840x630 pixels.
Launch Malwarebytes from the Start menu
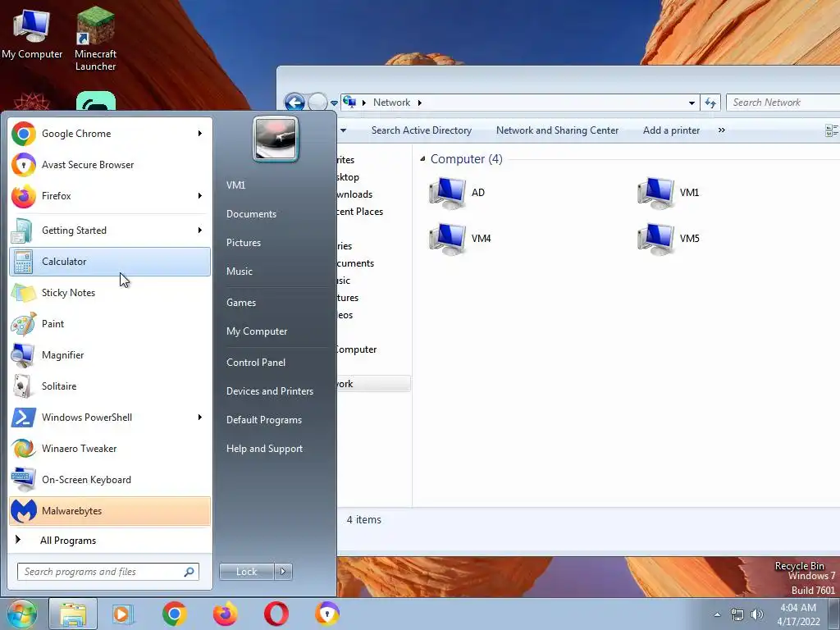pos(110,510)
